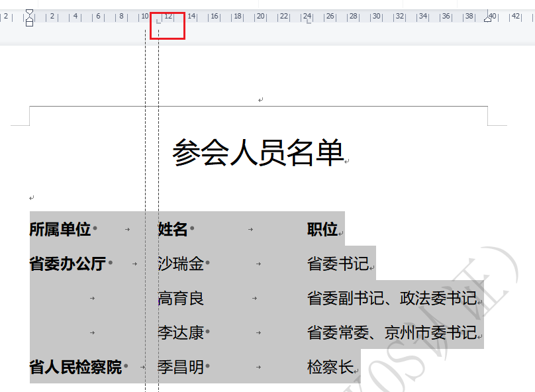Click the column header 姓名

point(173,230)
